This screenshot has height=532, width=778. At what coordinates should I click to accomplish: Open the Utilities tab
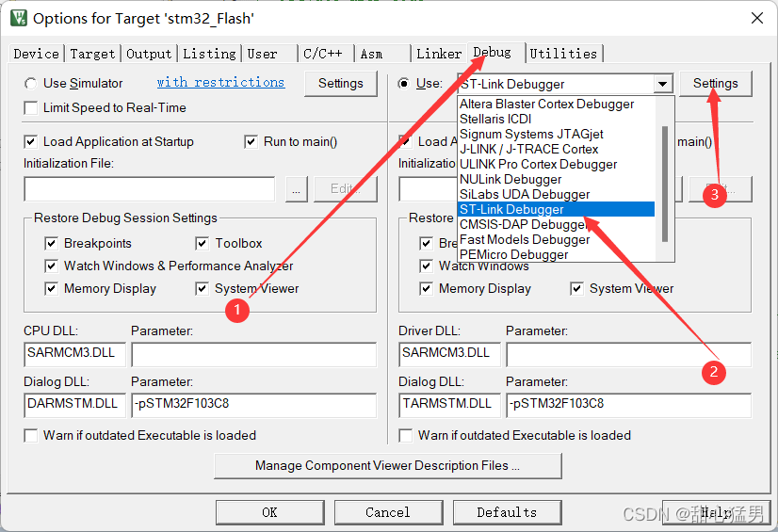click(563, 54)
